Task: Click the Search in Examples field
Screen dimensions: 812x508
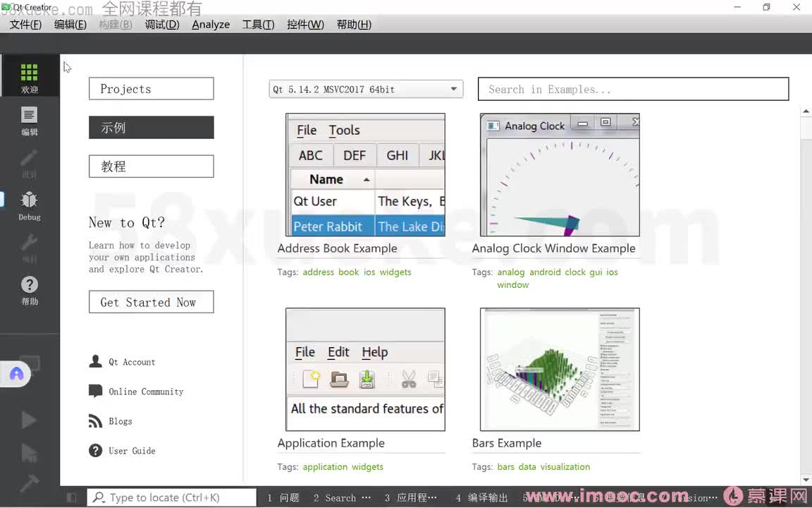Action: coord(633,89)
